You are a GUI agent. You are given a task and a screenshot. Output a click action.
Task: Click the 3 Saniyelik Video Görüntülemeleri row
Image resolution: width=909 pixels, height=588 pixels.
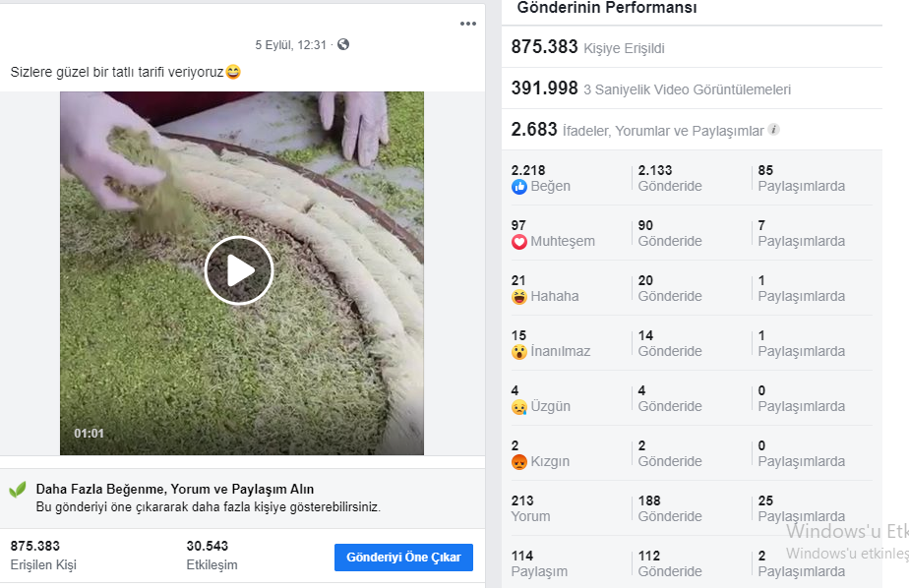[692, 88]
